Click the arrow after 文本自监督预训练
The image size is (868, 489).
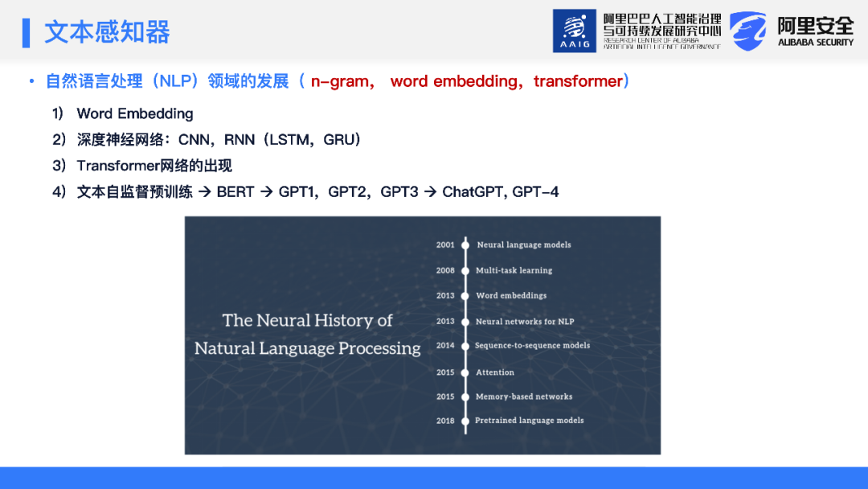pyautogui.click(x=204, y=192)
